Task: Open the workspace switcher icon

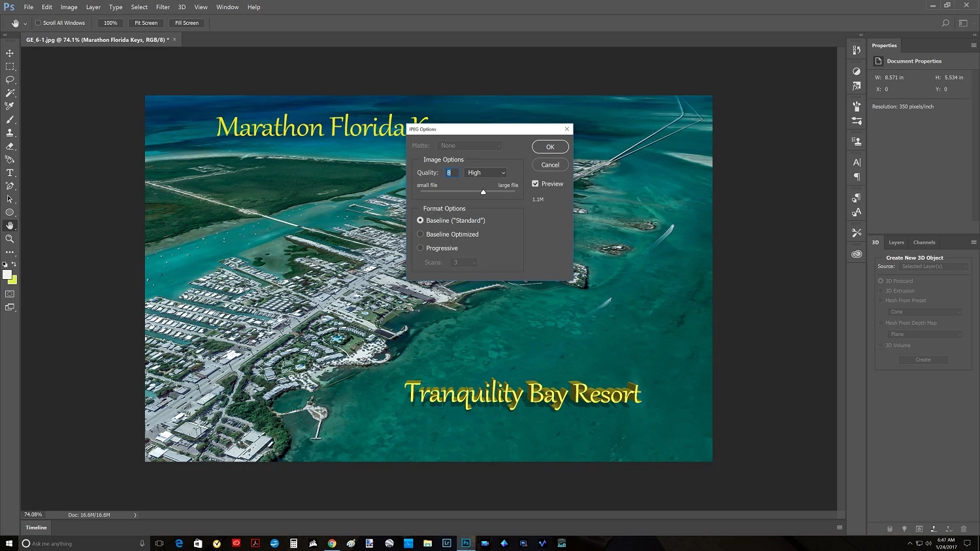Action: tap(963, 23)
